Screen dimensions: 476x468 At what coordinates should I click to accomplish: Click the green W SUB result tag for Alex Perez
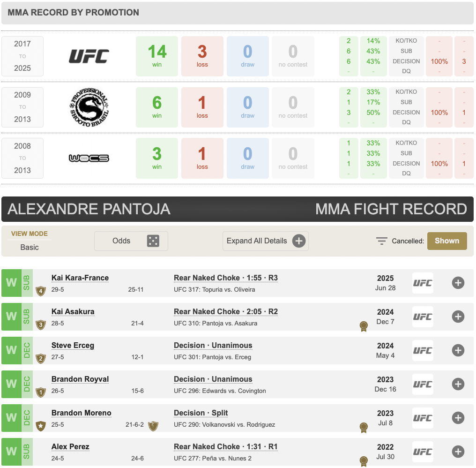point(17,452)
